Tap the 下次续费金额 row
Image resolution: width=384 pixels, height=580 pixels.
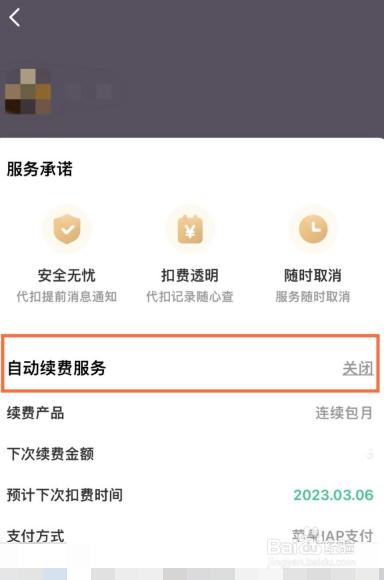tap(190, 454)
